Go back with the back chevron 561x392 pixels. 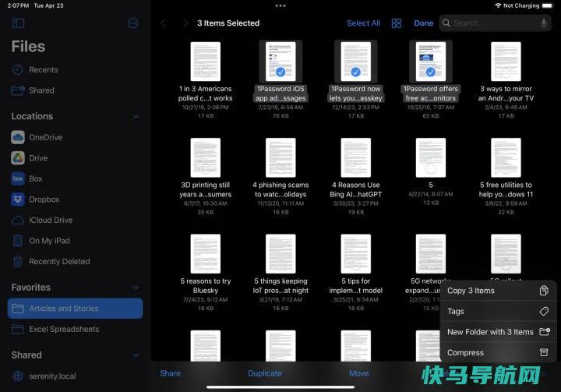(x=164, y=23)
